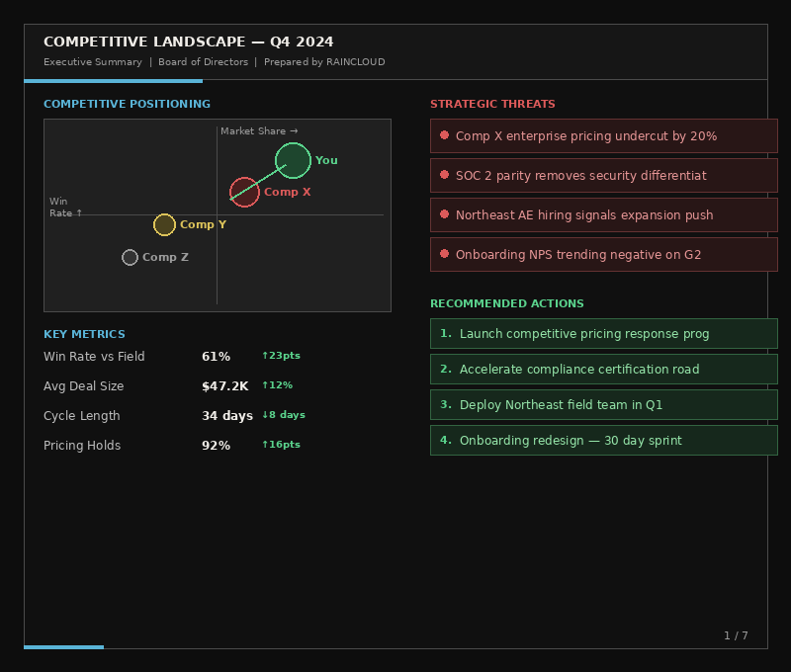Select the red Comp X bubble
This screenshot has height=672, width=791.
(244, 192)
